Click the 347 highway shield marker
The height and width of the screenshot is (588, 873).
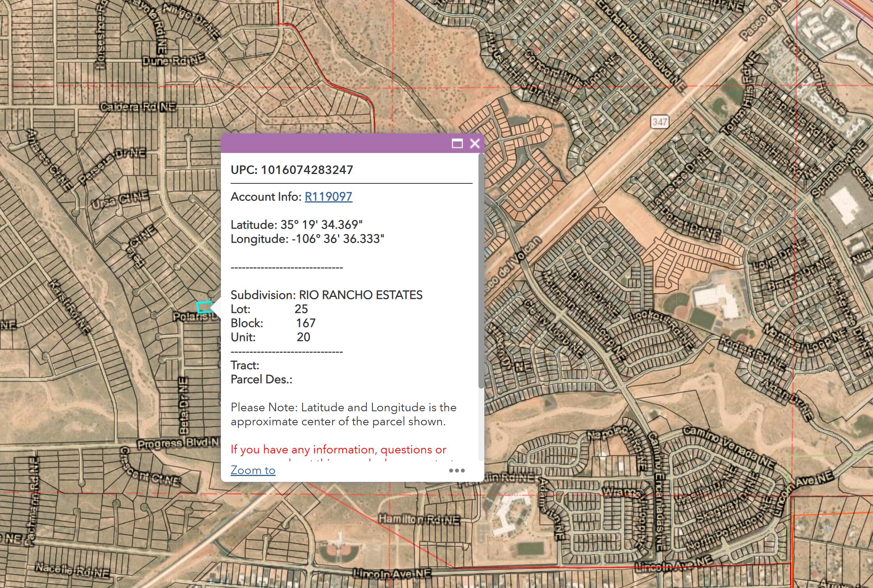660,121
